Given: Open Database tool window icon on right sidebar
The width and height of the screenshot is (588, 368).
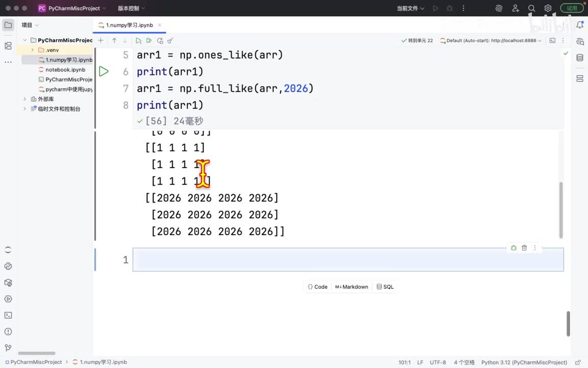Looking at the screenshot, I should click(580, 57).
